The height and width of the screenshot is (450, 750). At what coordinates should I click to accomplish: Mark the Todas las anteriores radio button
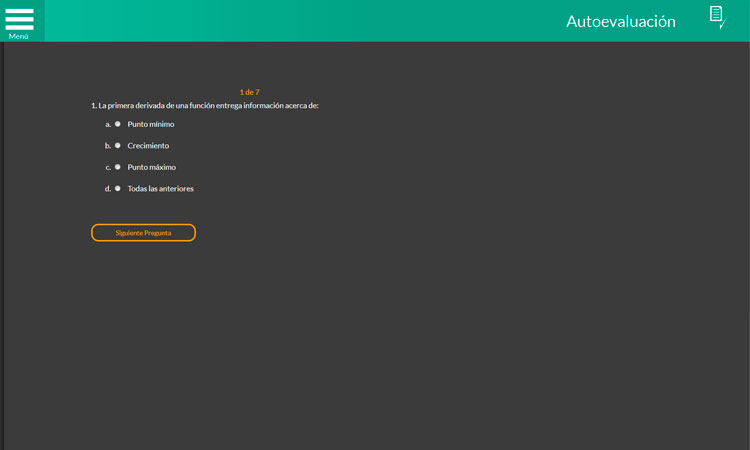click(x=118, y=188)
